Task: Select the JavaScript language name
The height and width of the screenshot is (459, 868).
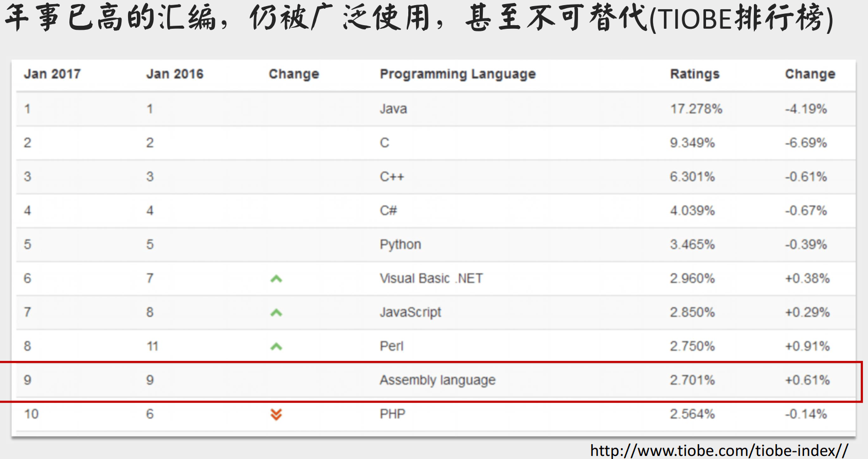Action: coord(410,313)
